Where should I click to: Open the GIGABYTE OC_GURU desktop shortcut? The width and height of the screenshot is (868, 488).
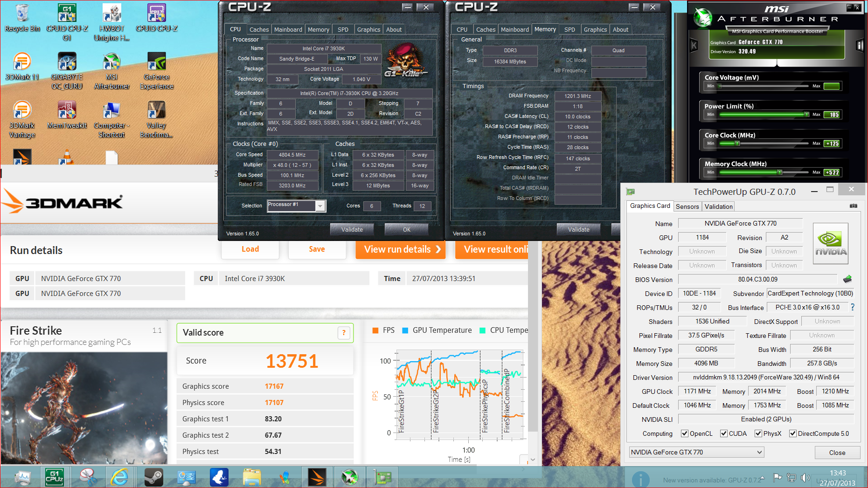[67, 71]
